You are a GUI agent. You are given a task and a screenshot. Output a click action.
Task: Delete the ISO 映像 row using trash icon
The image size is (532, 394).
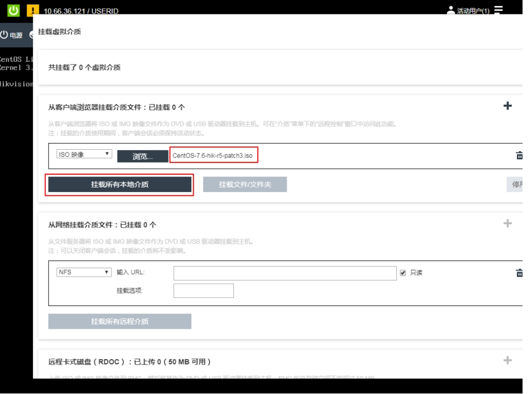pyautogui.click(x=519, y=156)
